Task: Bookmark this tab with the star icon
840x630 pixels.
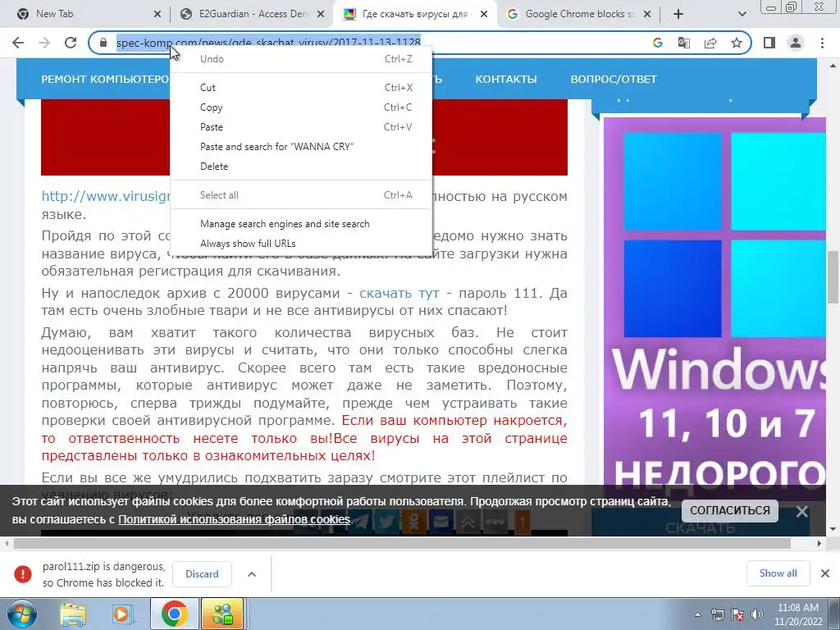Action: coord(737,43)
